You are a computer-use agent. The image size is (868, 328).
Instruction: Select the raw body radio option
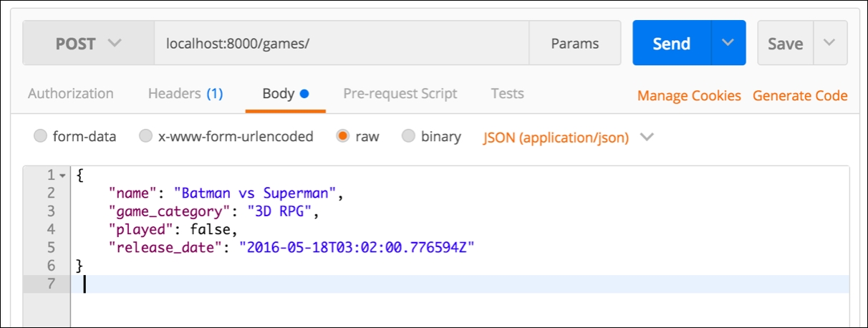pyautogui.click(x=343, y=136)
